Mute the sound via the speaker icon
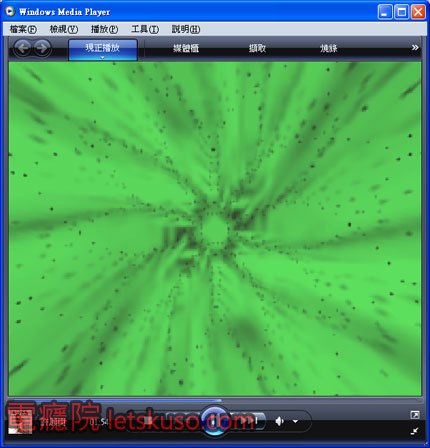The width and height of the screenshot is (430, 448). click(279, 421)
